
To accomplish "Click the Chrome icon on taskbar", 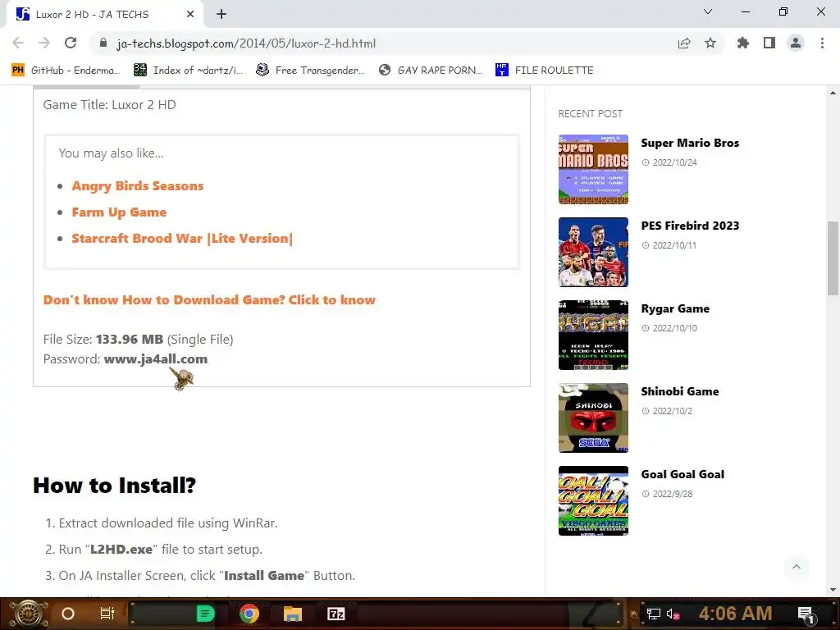I will 249,614.
